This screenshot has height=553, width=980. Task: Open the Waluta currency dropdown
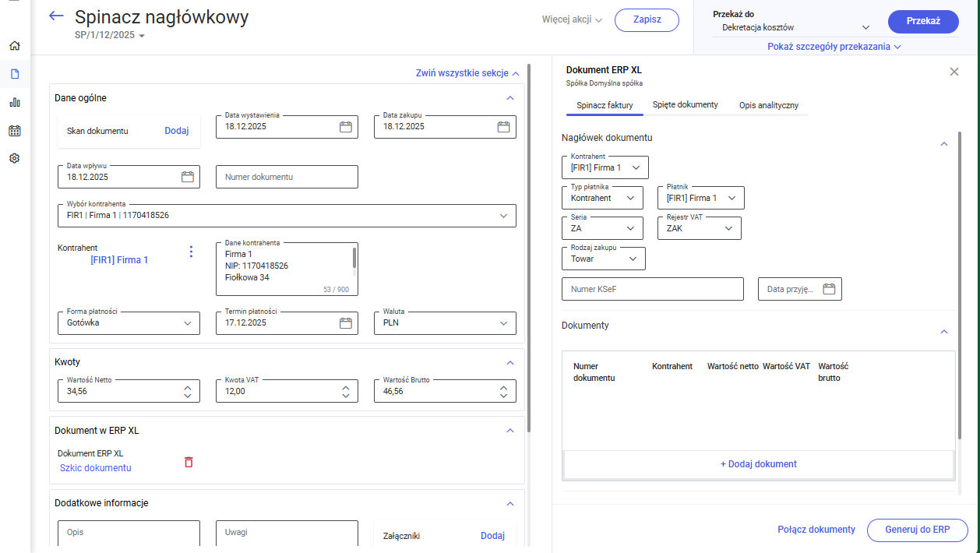tap(503, 323)
